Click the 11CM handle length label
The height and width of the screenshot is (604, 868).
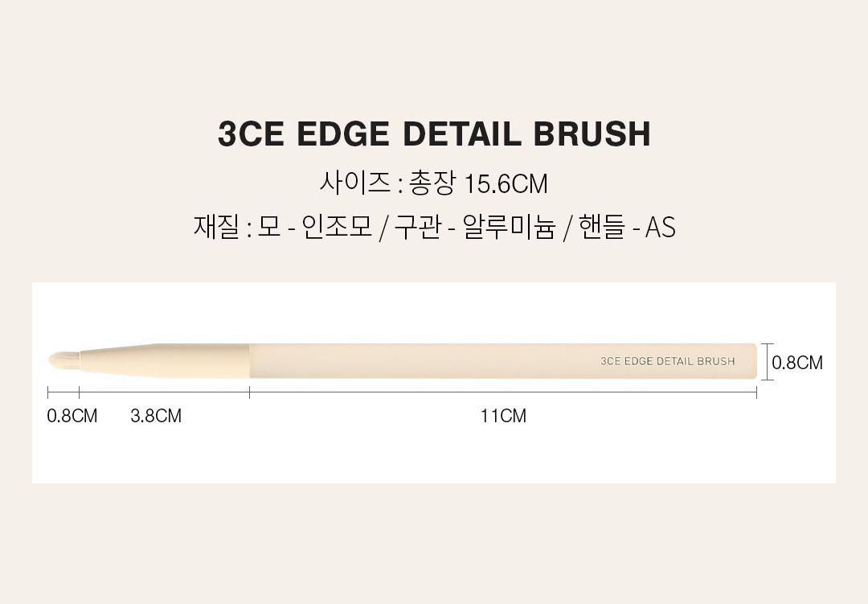(x=503, y=416)
